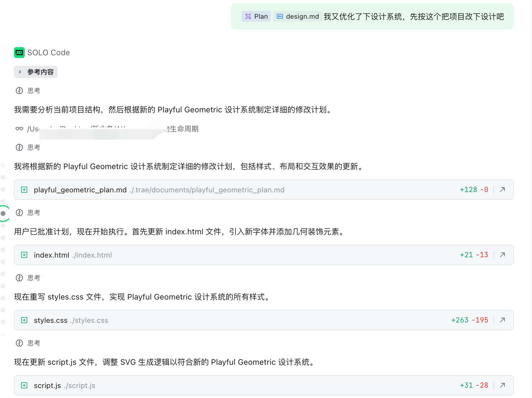Click the Plan mode tag icon
Image resolution: width=532 pixels, height=398 pixels.
[248, 16]
